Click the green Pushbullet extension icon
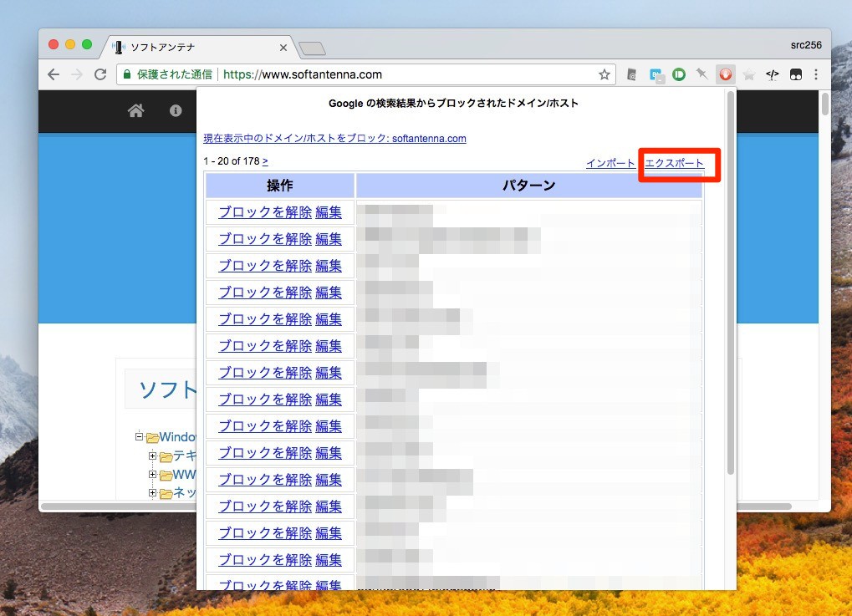The image size is (852, 616). click(679, 74)
